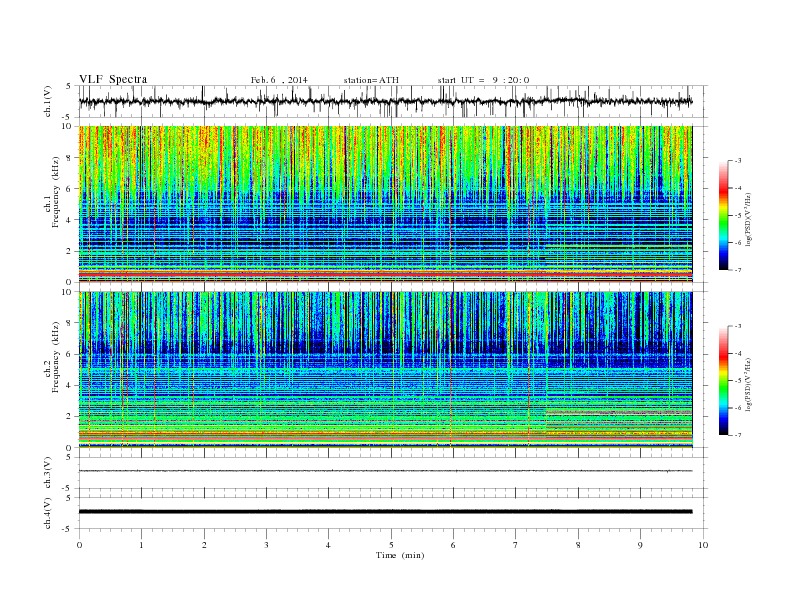This screenshot has height=612, width=792.
Task: Click the date text 'Feb. 6 , 2014'
Action: tap(279, 80)
